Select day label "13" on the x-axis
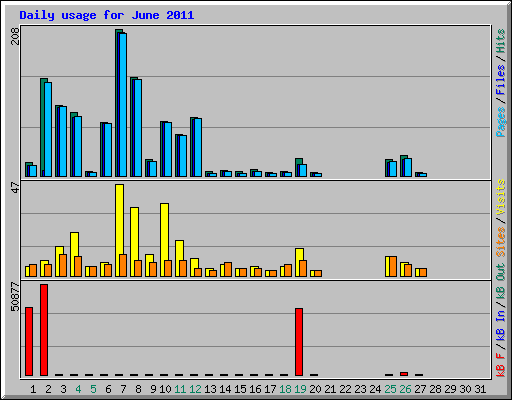This screenshot has height=400, width=512. click(x=210, y=389)
